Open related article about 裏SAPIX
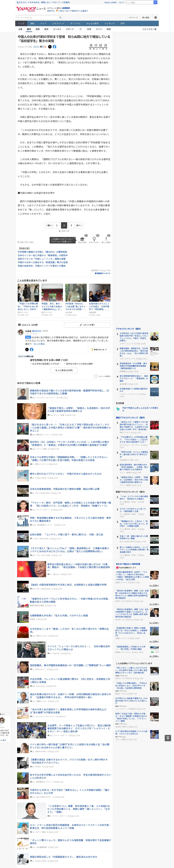The height and width of the screenshot is (868, 174). 42,252
